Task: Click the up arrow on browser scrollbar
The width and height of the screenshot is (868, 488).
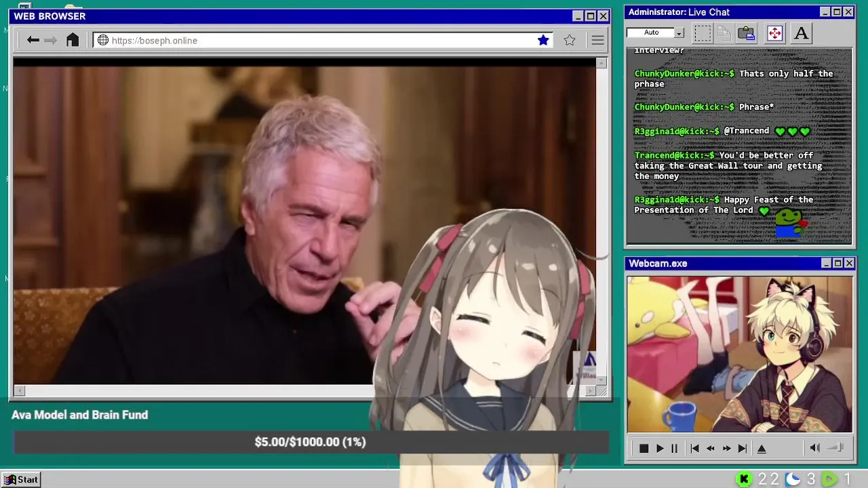Action: [x=601, y=63]
